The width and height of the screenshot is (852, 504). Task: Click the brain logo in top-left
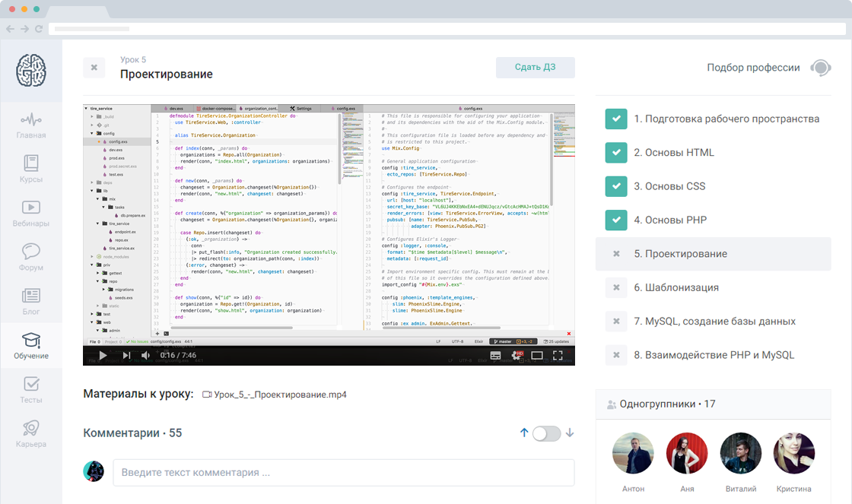(31, 70)
